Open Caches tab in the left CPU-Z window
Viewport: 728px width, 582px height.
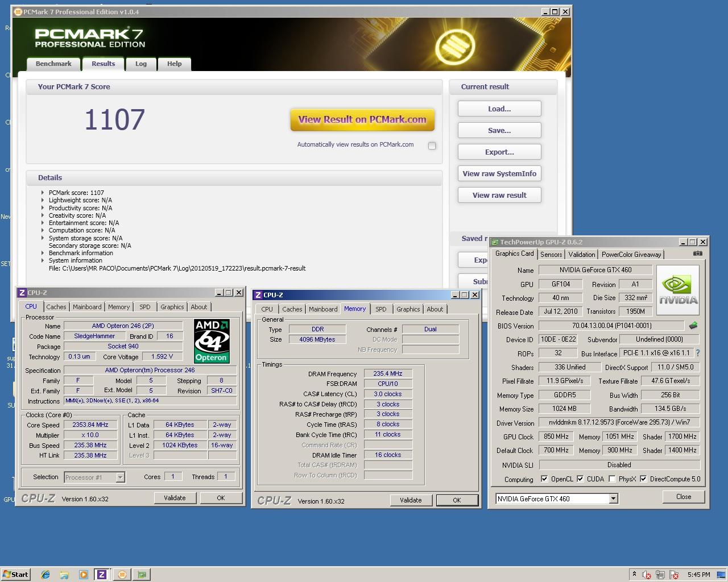coord(56,307)
